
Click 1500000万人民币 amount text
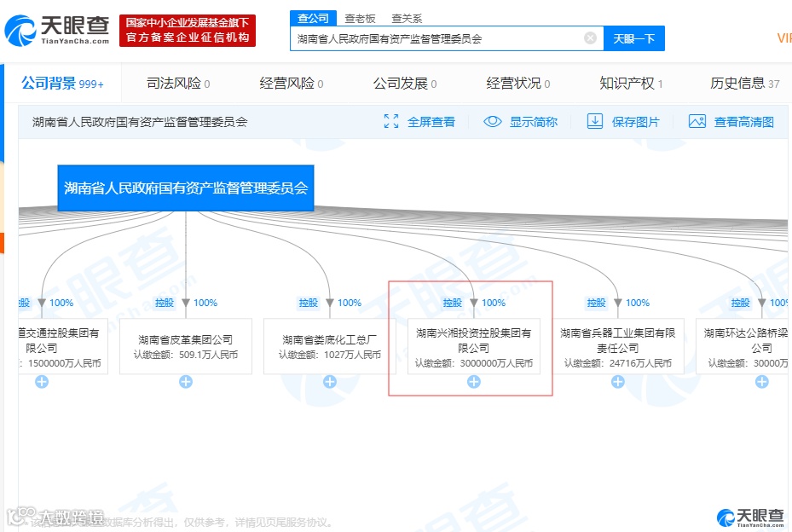coord(65,363)
